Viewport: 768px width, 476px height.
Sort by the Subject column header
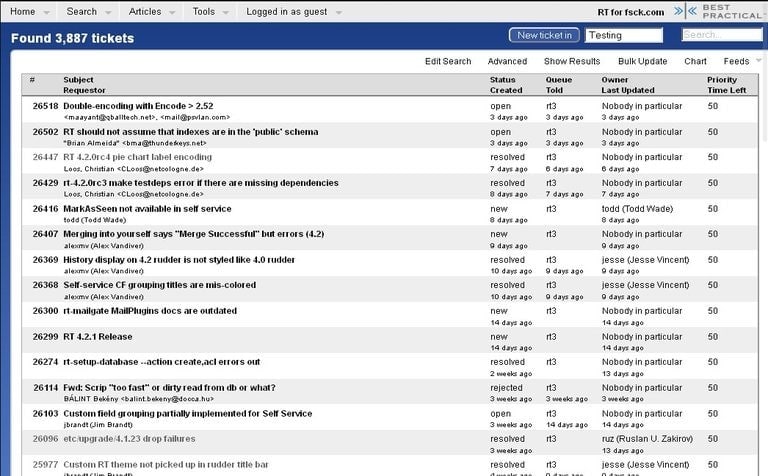[x=78, y=79]
